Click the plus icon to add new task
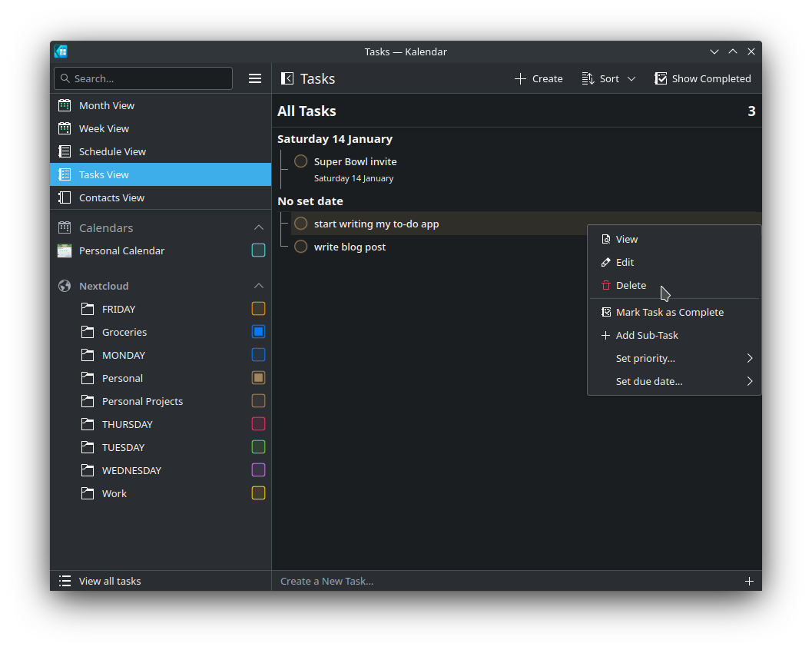Viewport: 812px width, 650px height. pos(749,581)
